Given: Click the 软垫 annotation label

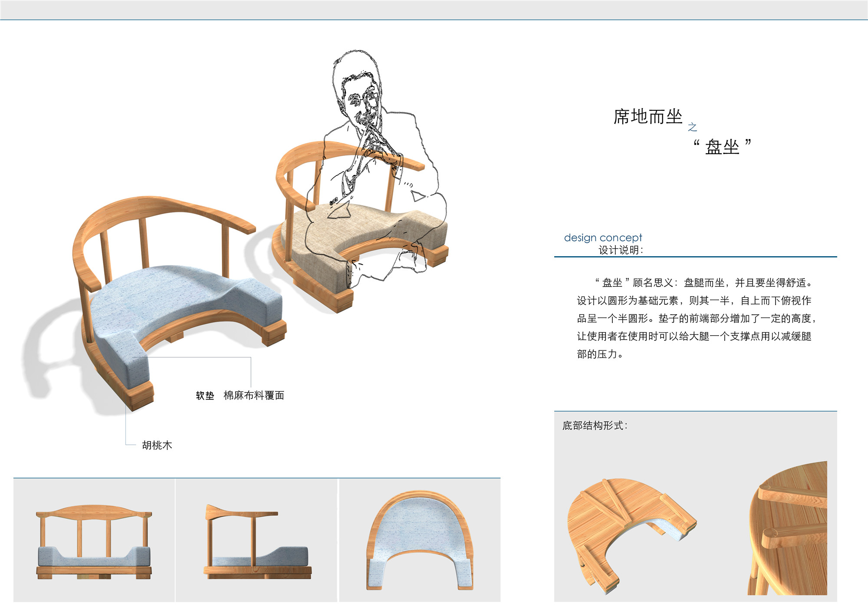Looking at the screenshot, I should coord(205,396).
